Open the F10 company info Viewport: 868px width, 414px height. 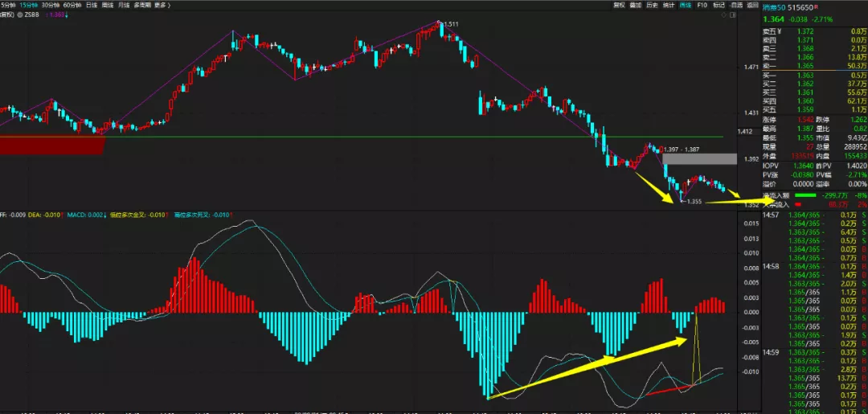point(702,5)
